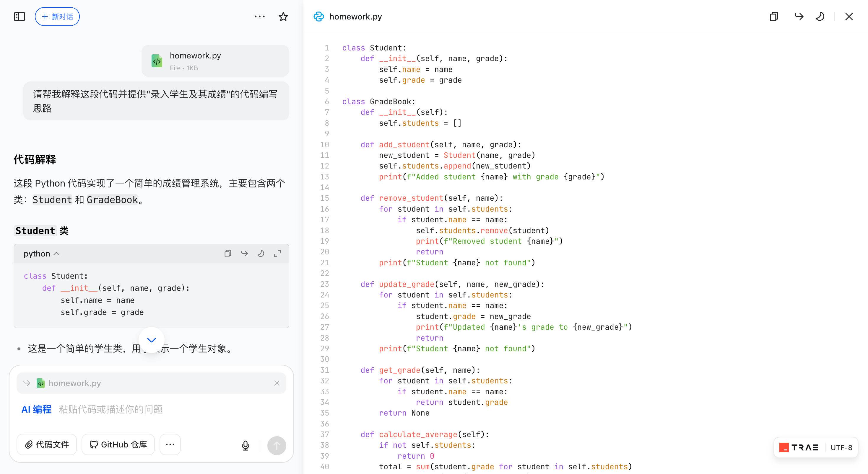
Task: Toggle dark mode moon icon in header
Action: [820, 17]
